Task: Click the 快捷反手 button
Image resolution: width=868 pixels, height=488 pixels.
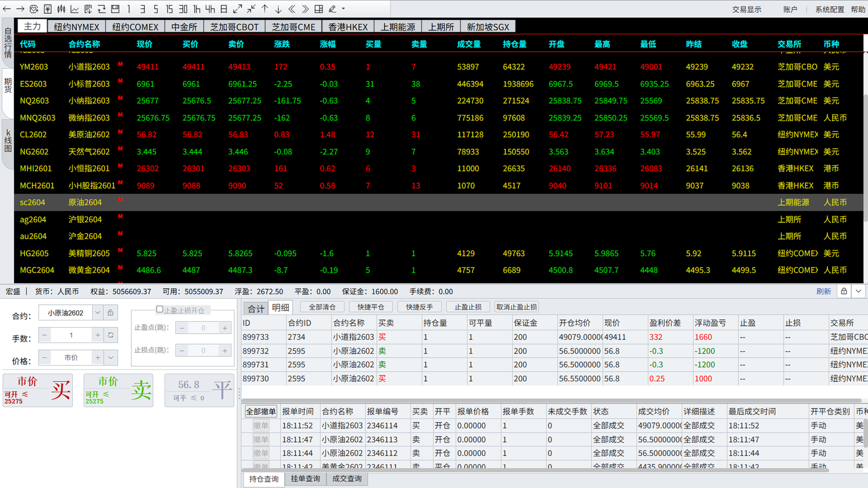Action: click(420, 307)
